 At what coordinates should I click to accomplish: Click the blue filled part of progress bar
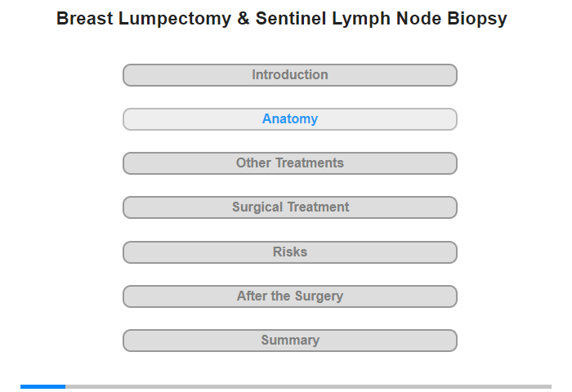pos(42,386)
